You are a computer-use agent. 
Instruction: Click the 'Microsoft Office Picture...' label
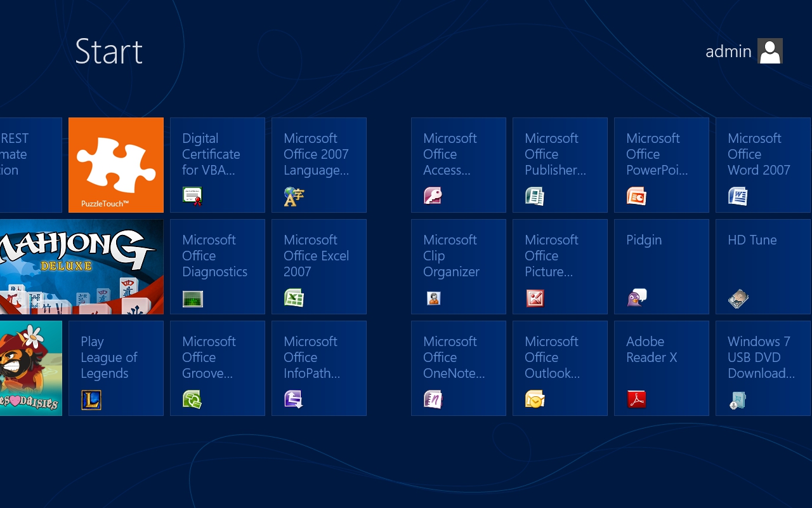[551, 256]
